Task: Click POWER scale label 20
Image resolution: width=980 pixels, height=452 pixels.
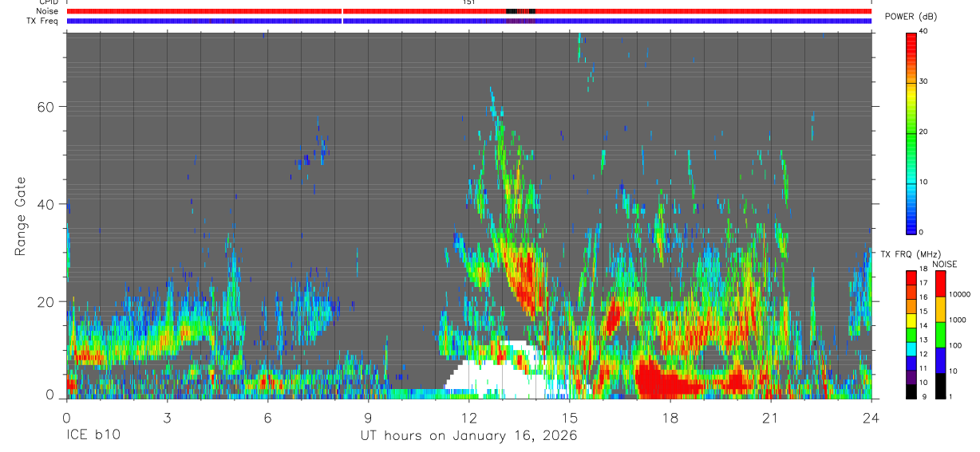Action: coord(923,132)
